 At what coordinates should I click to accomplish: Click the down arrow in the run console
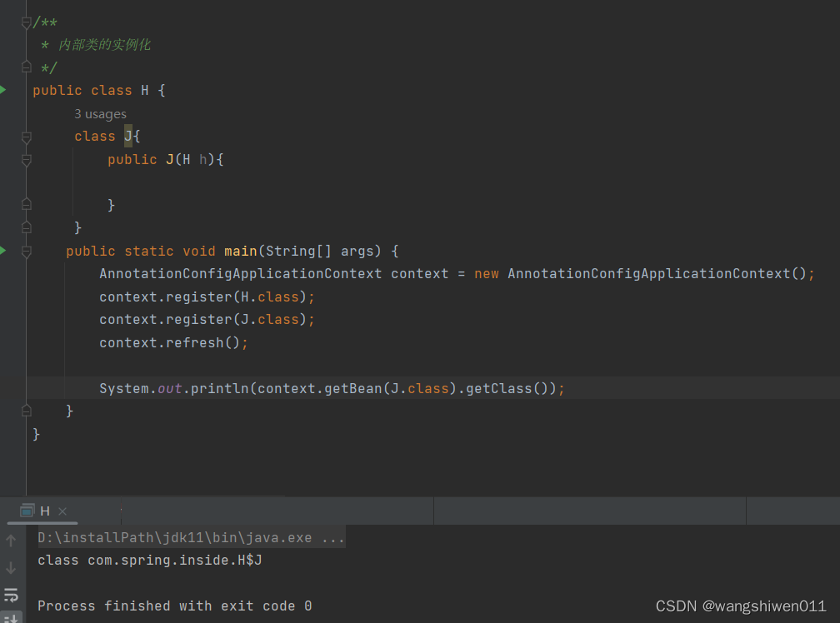(x=11, y=567)
